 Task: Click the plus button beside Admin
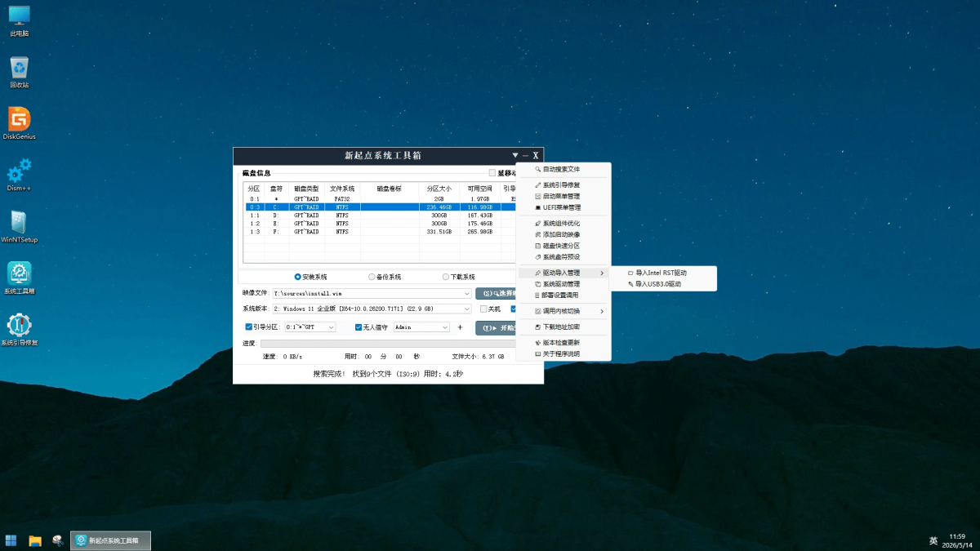point(460,327)
